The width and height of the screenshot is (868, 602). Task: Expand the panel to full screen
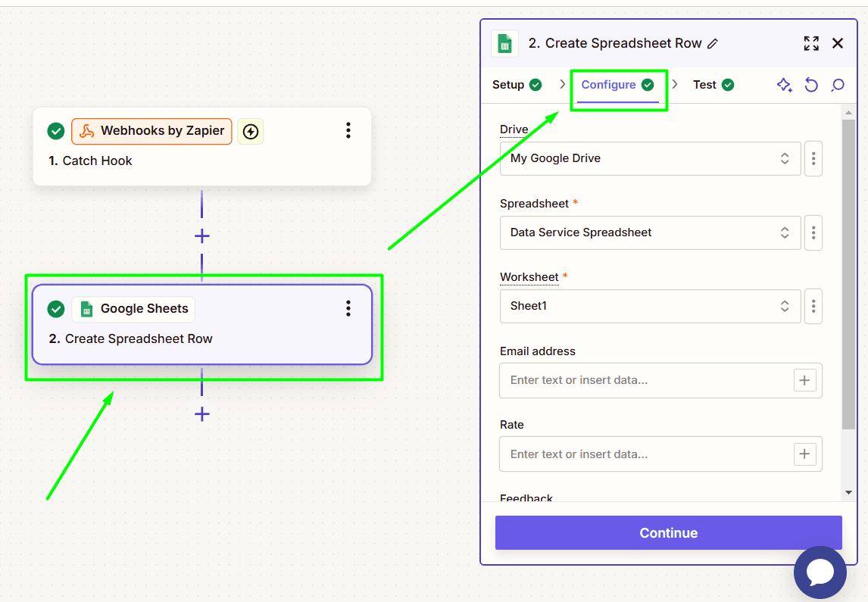pos(811,43)
